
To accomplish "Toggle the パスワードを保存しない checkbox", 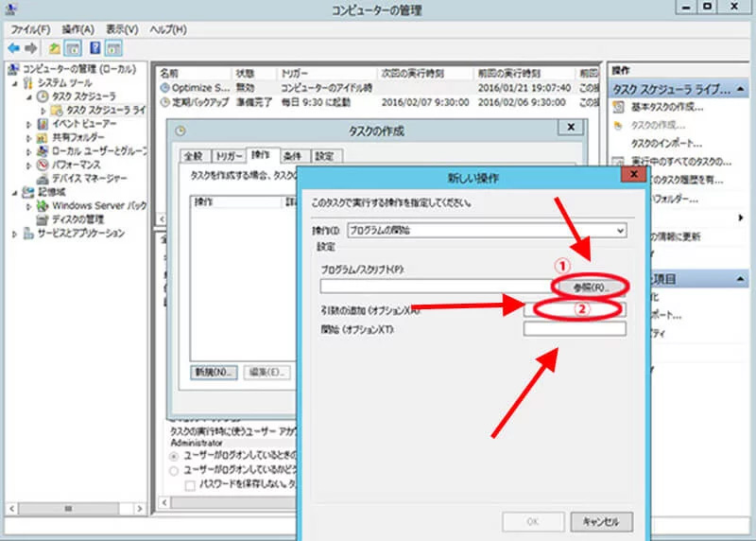I will (191, 484).
